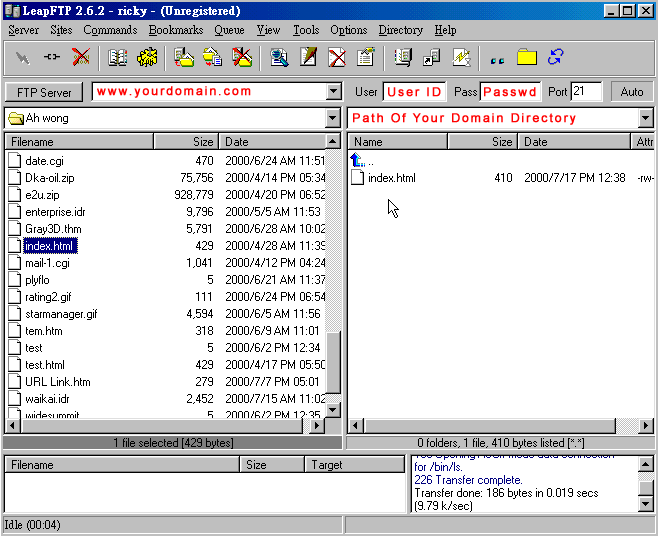Sort local files by Filename column header

point(79,142)
